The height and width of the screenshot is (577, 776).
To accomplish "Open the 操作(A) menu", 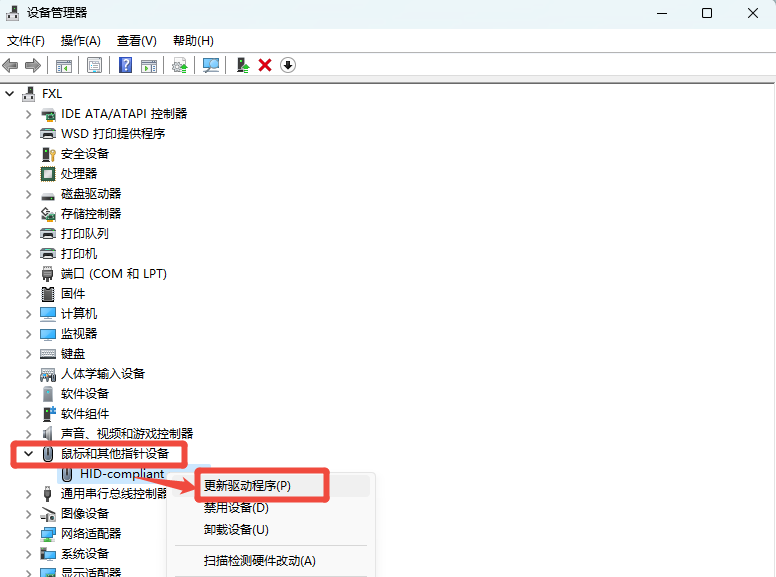I will click(x=81, y=41).
